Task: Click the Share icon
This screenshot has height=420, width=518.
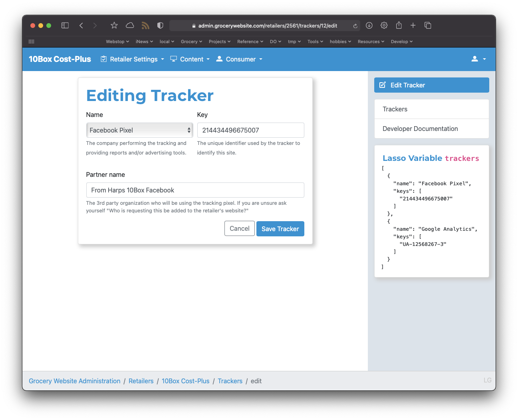Action: [399, 25]
